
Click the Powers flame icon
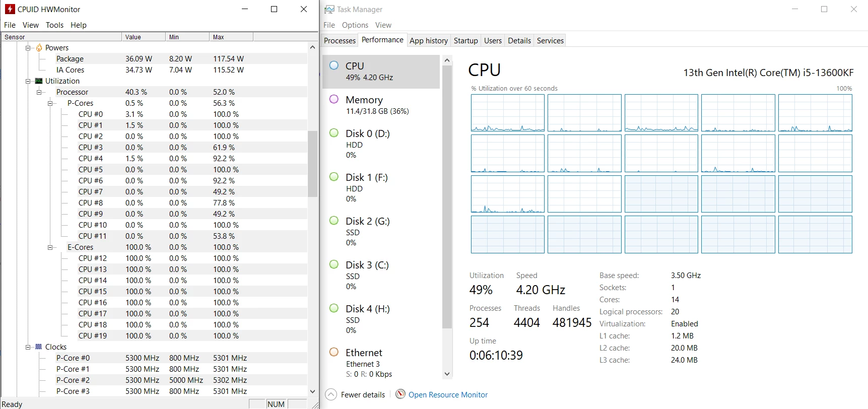click(39, 47)
